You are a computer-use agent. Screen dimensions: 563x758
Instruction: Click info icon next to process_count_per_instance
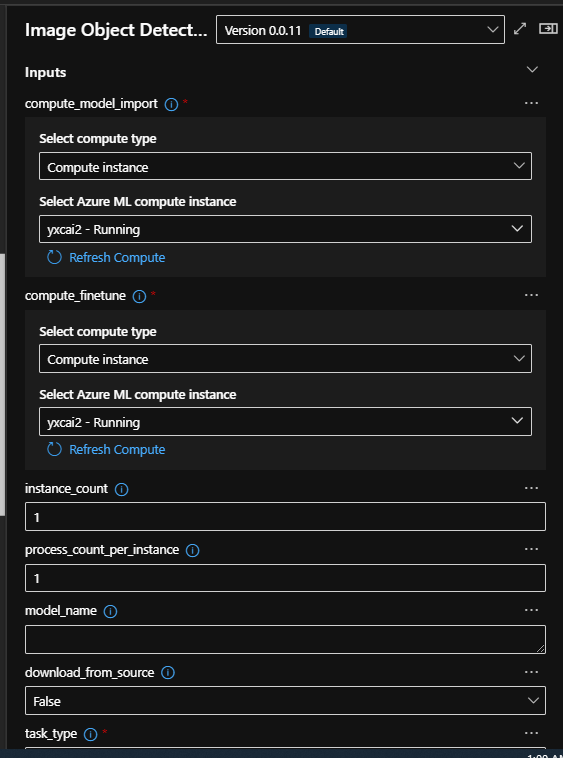[x=192, y=551]
